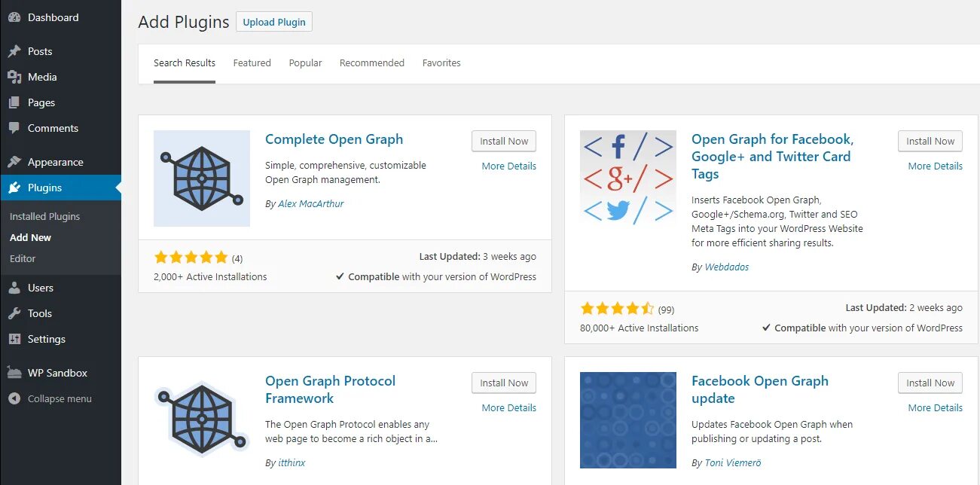
Task: Click the Settings sliders icon
Action: click(x=14, y=339)
